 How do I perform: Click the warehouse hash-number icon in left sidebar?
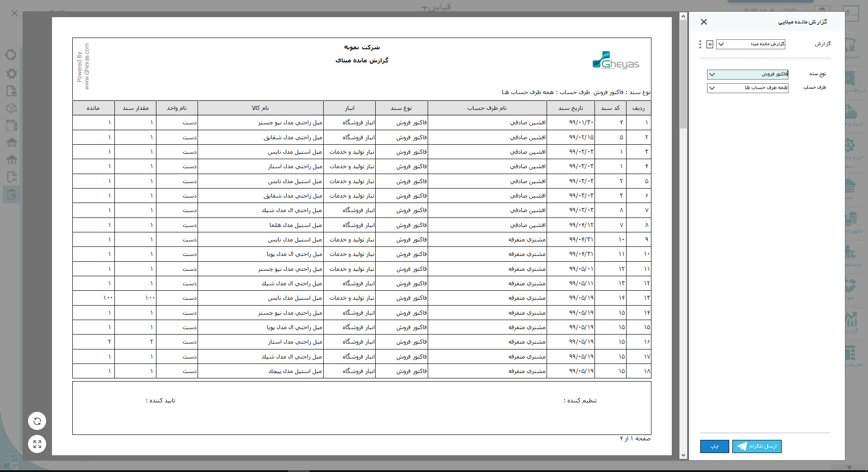pyautogui.click(x=12, y=160)
